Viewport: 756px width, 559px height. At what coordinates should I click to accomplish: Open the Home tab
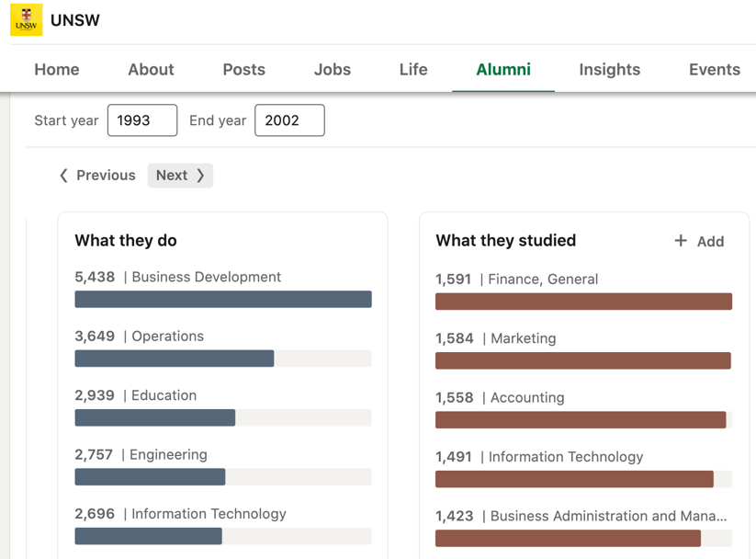point(57,70)
